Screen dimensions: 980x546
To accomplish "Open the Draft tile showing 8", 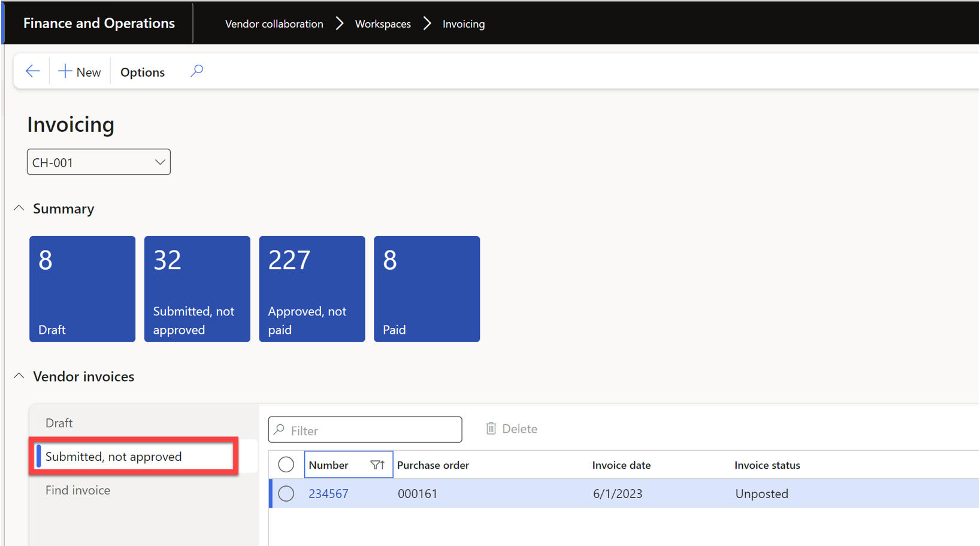I will coord(82,289).
